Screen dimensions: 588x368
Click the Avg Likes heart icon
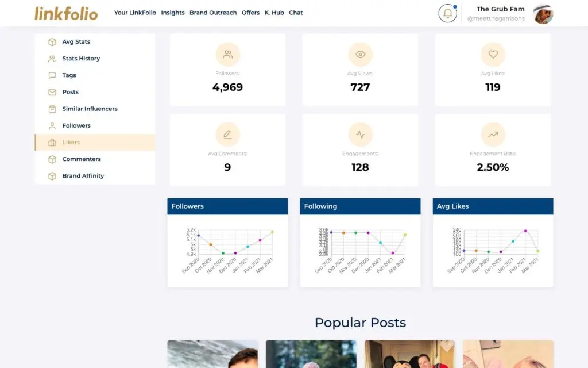[493, 55]
